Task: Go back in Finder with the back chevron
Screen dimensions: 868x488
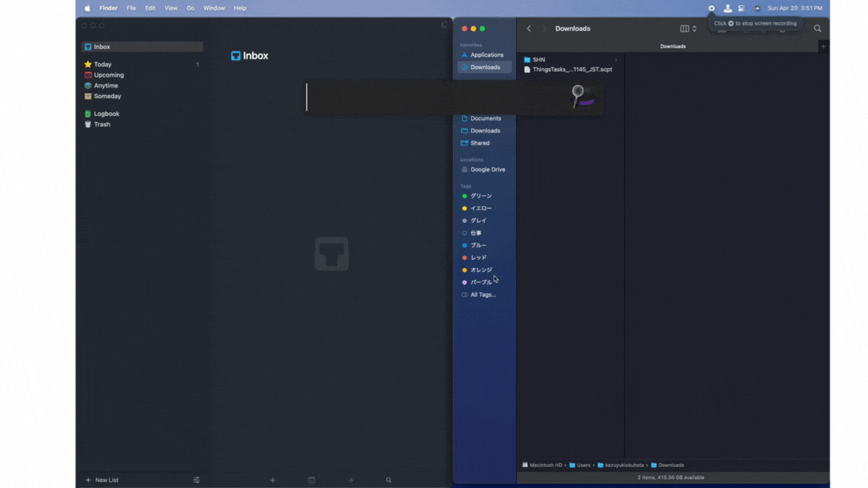Action: point(529,28)
